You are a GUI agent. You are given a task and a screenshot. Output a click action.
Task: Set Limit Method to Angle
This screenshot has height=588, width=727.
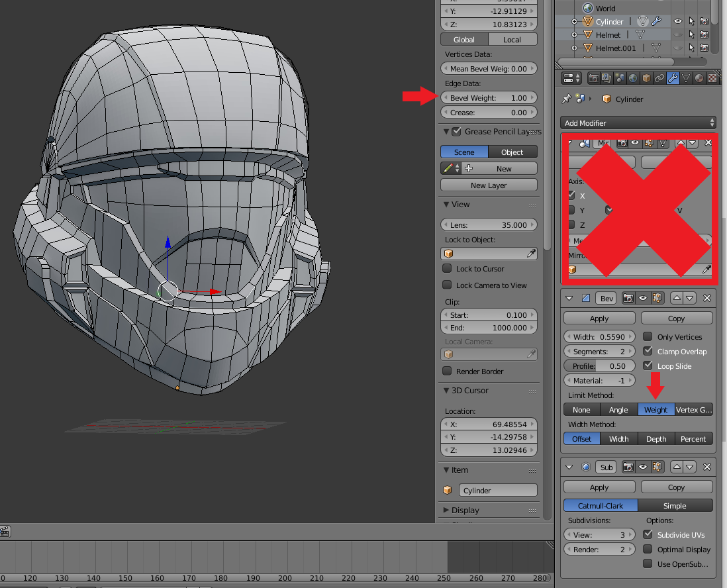(x=618, y=409)
